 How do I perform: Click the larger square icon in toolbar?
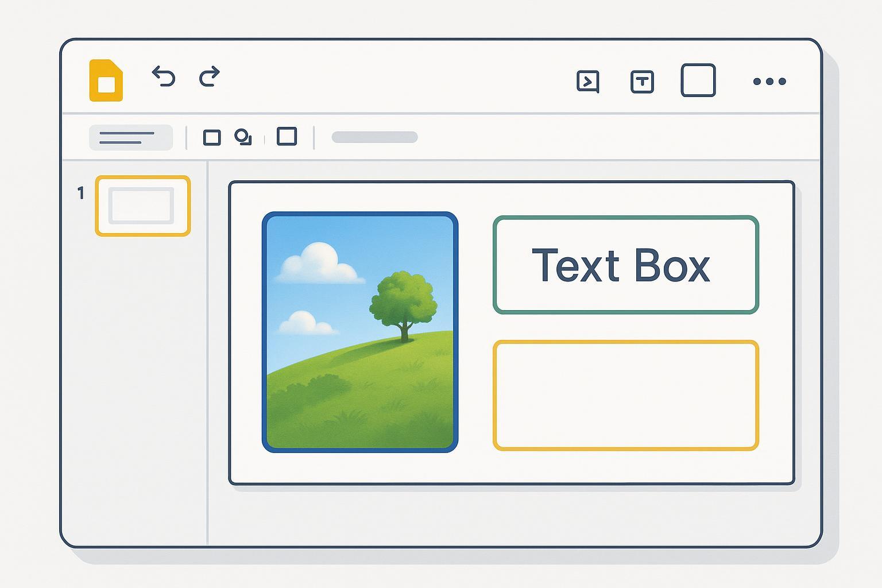[x=287, y=137]
